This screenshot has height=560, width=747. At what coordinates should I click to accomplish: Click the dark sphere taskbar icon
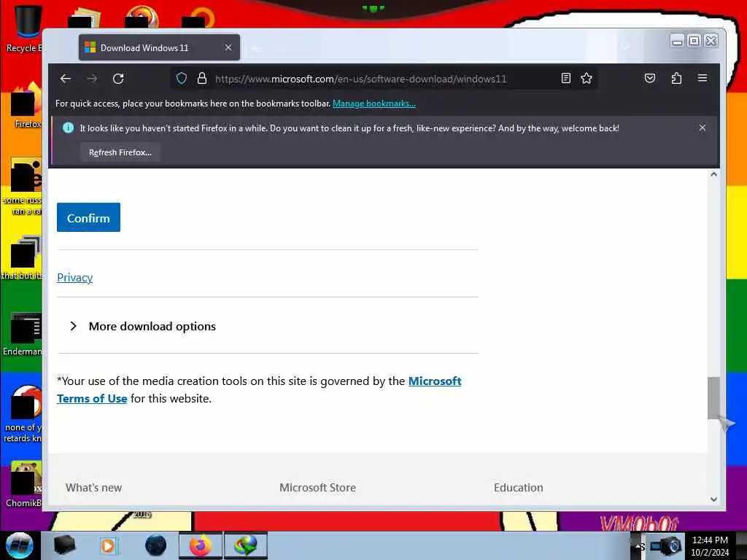(x=155, y=545)
